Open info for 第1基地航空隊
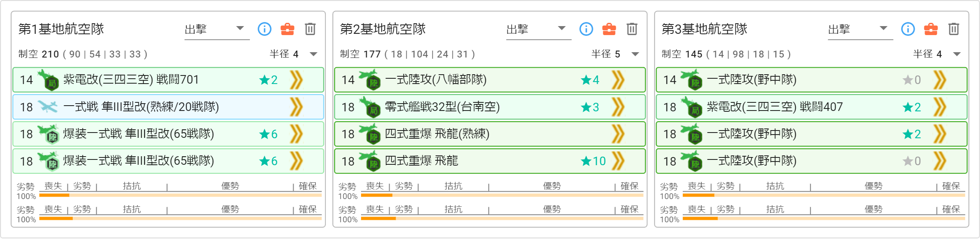This screenshot has width=980, height=239. pos(265,29)
